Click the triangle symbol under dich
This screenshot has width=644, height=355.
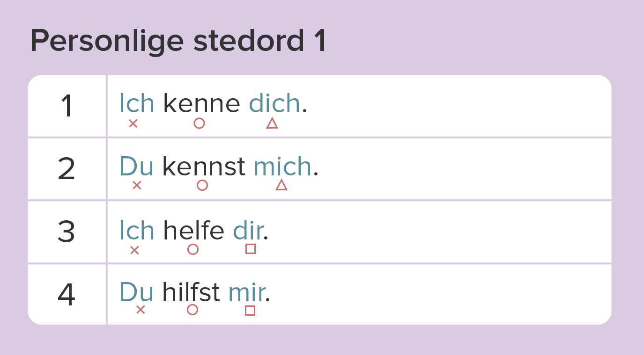coord(272,123)
